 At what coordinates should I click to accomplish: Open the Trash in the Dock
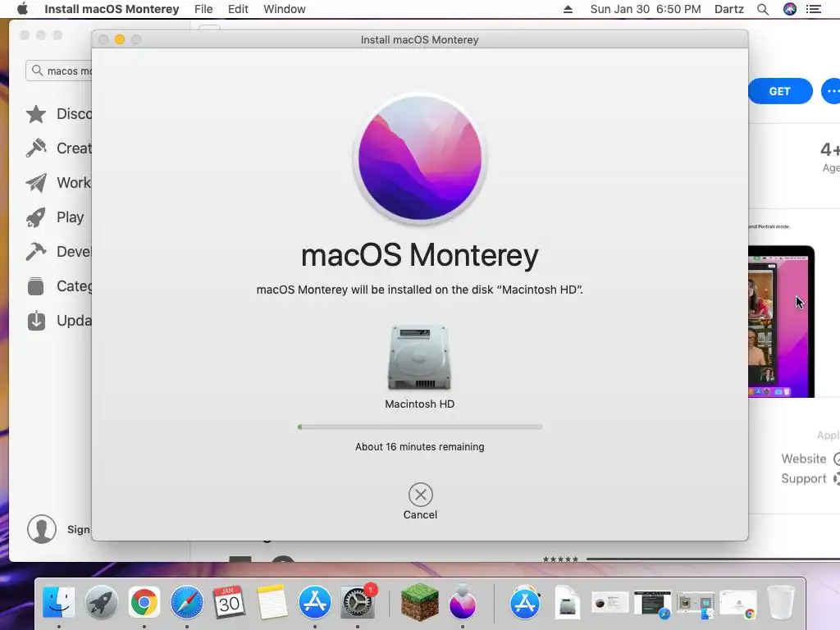pyautogui.click(x=781, y=602)
